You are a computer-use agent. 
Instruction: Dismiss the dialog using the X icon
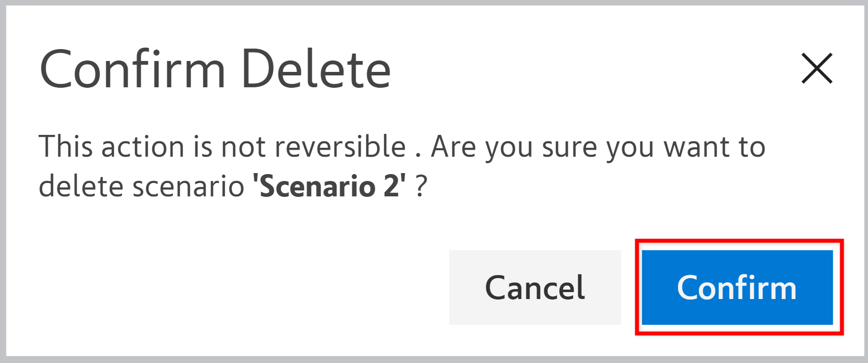point(816,68)
